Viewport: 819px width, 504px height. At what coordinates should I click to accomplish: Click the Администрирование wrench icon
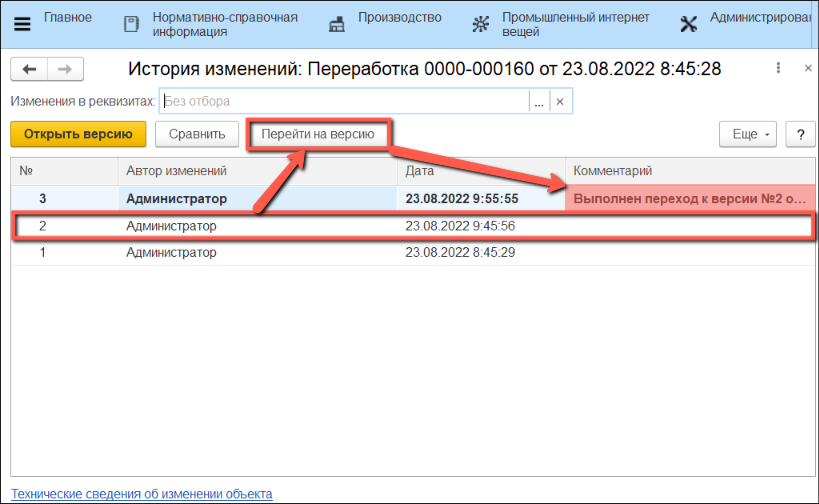click(688, 24)
